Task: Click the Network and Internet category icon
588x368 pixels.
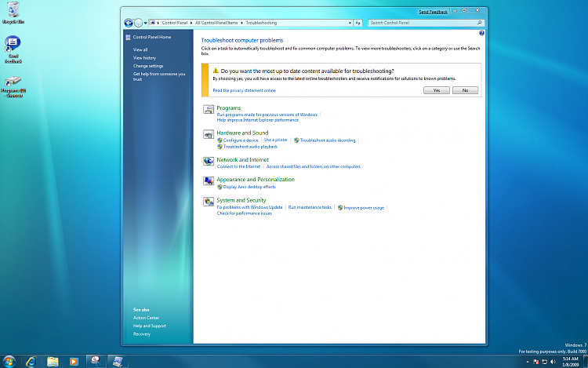Action: (x=209, y=162)
